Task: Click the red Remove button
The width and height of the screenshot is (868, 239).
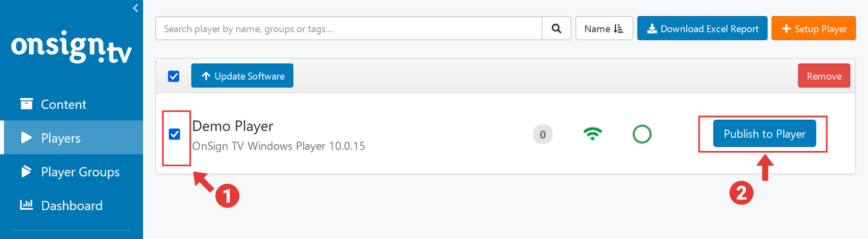Action: (x=824, y=76)
